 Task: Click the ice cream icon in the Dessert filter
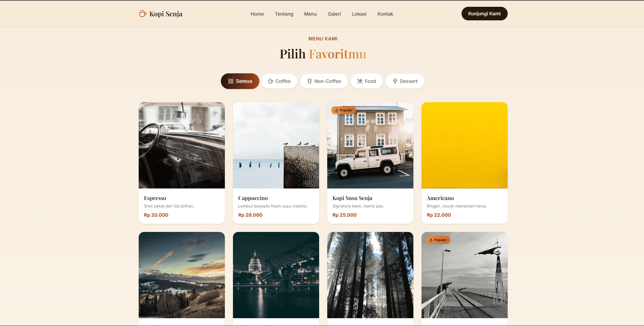tap(395, 81)
